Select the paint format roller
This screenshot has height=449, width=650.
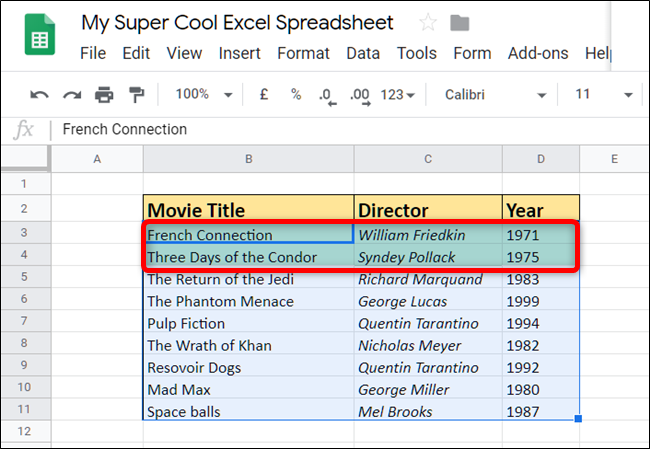coord(136,95)
